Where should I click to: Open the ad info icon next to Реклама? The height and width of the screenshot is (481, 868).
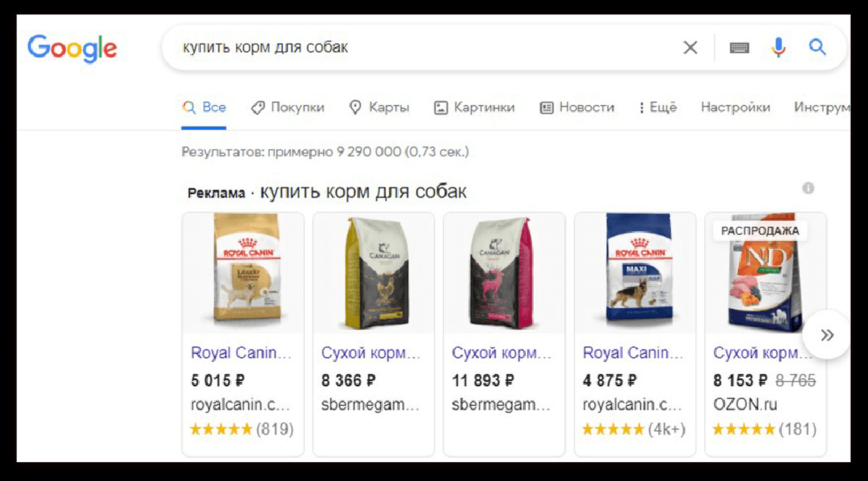[808, 188]
